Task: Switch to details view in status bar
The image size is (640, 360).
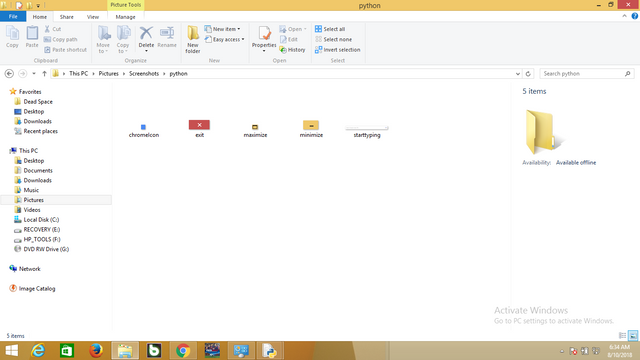Action: pyautogui.click(x=622, y=336)
